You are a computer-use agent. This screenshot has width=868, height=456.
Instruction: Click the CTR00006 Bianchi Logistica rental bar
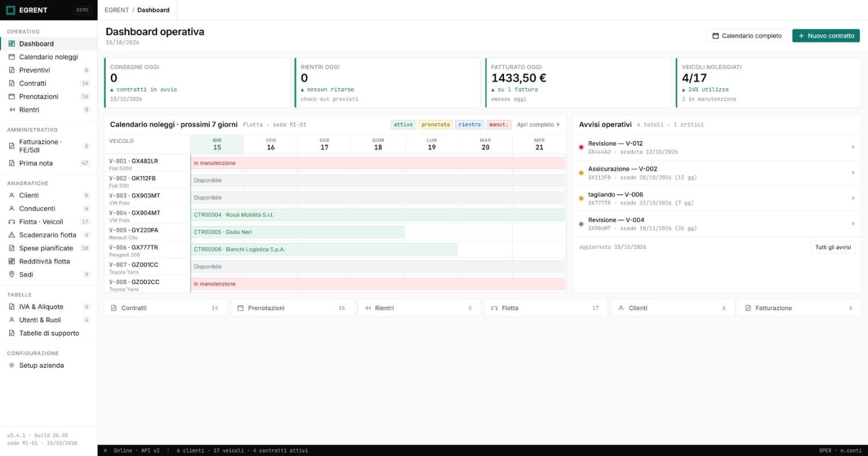pos(324,250)
